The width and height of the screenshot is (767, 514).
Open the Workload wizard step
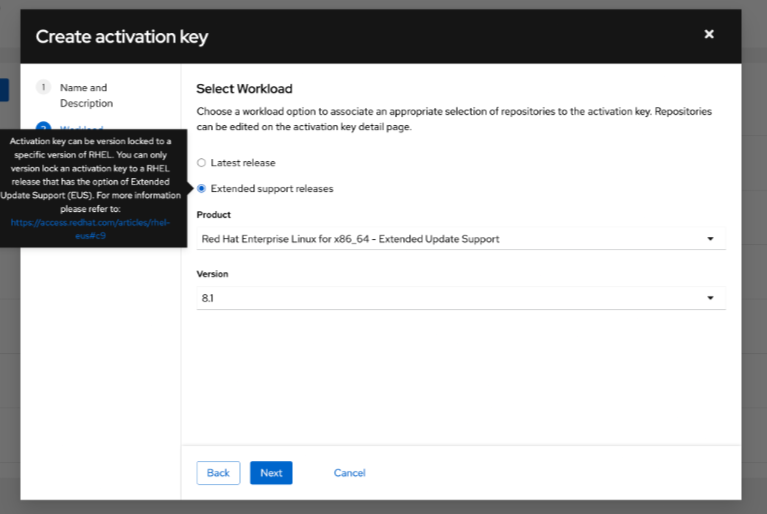click(84, 127)
